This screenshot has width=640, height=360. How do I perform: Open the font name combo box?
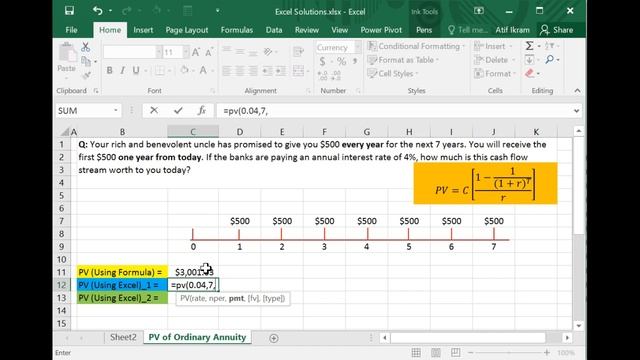[133, 52]
